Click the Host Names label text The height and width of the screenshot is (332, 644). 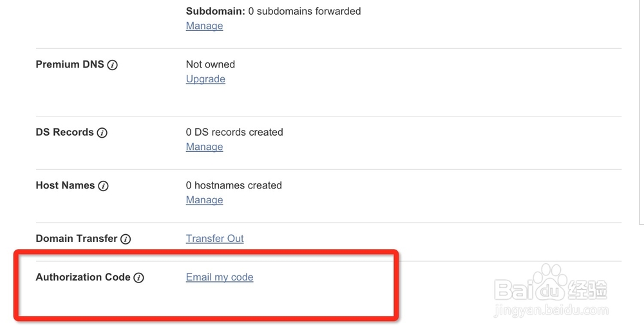tap(65, 185)
